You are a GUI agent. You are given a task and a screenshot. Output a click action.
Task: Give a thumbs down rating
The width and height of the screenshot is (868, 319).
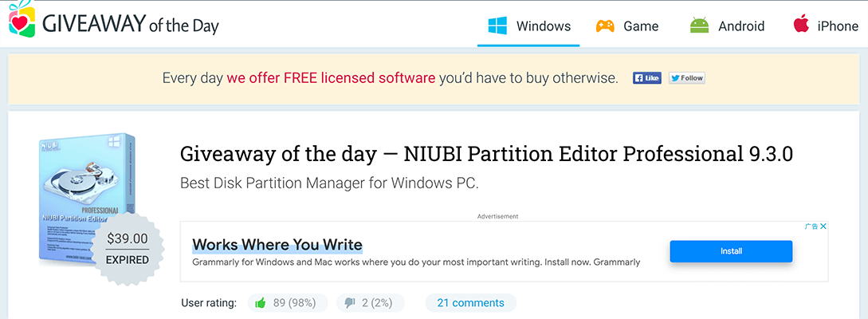point(350,303)
